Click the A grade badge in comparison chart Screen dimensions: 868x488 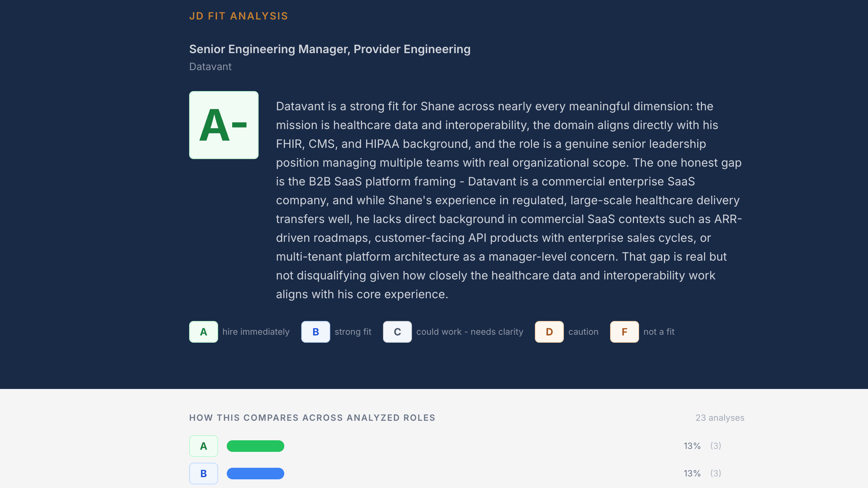[203, 446]
